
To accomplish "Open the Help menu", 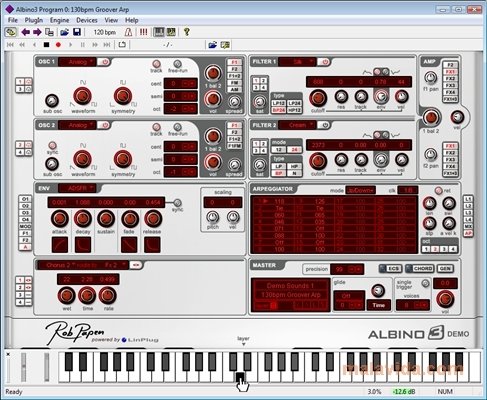I will coord(132,20).
